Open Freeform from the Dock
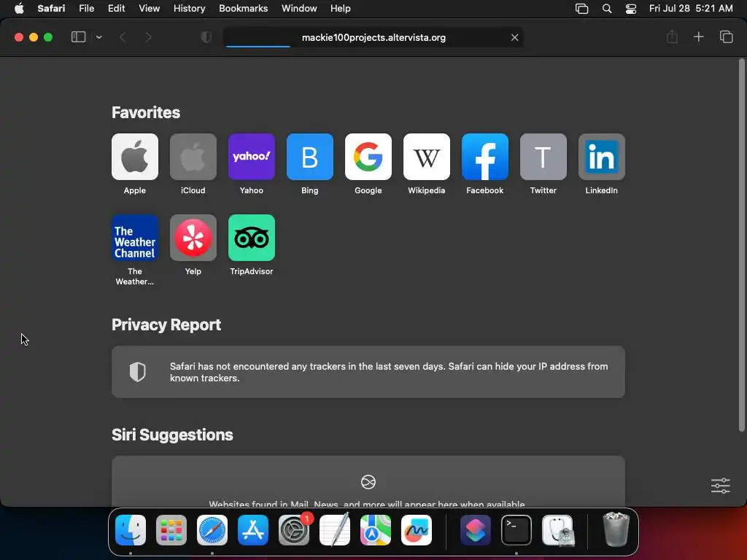This screenshot has width=747, height=560. (x=417, y=530)
